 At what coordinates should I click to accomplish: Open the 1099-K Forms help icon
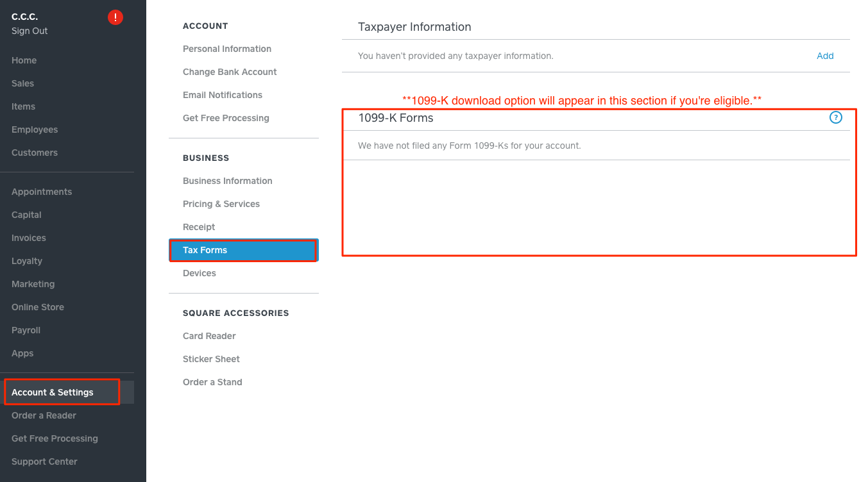coord(835,117)
